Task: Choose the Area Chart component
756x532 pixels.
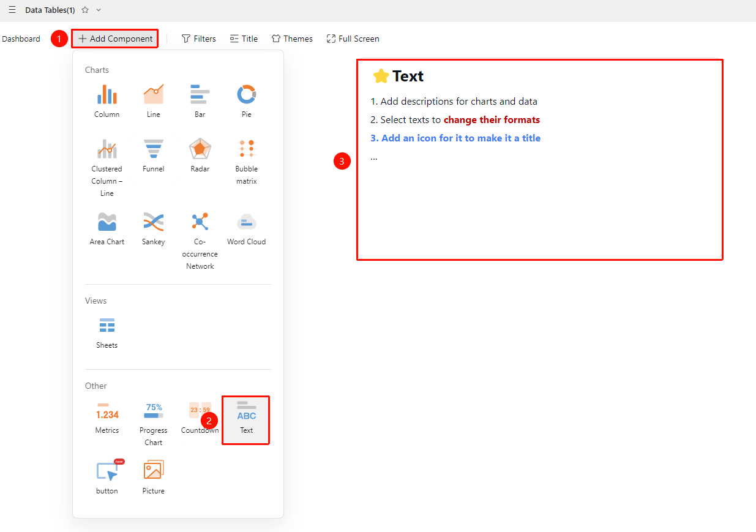Action: (107, 228)
